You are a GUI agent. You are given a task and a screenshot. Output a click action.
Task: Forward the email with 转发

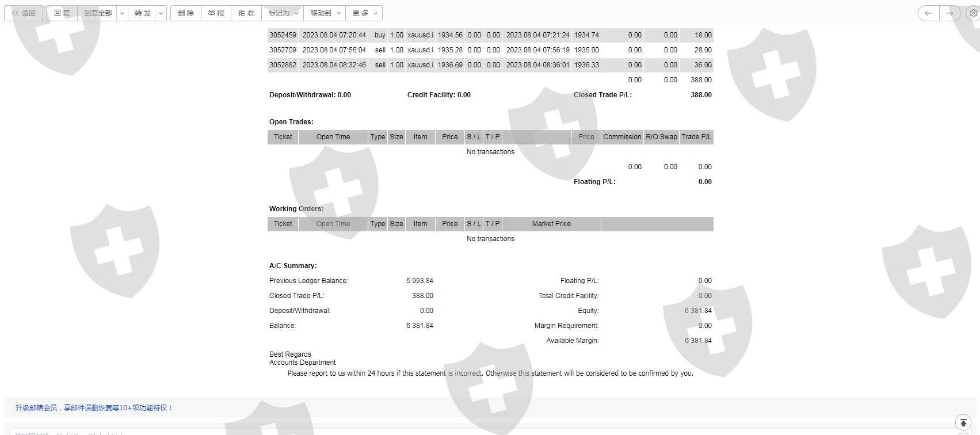point(143,13)
